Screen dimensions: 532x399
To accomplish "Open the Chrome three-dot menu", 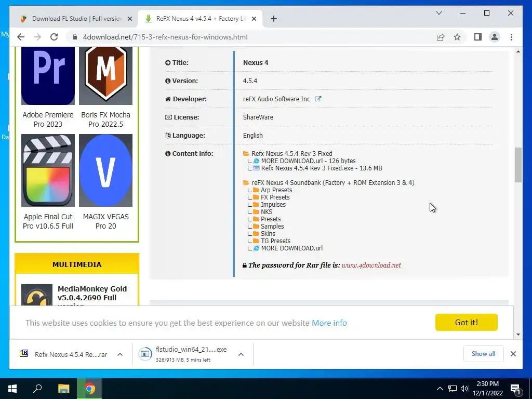I will pos(511,37).
